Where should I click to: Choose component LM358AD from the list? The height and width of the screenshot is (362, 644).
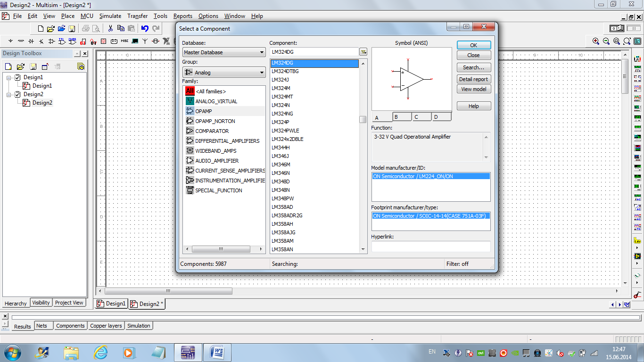314,207
